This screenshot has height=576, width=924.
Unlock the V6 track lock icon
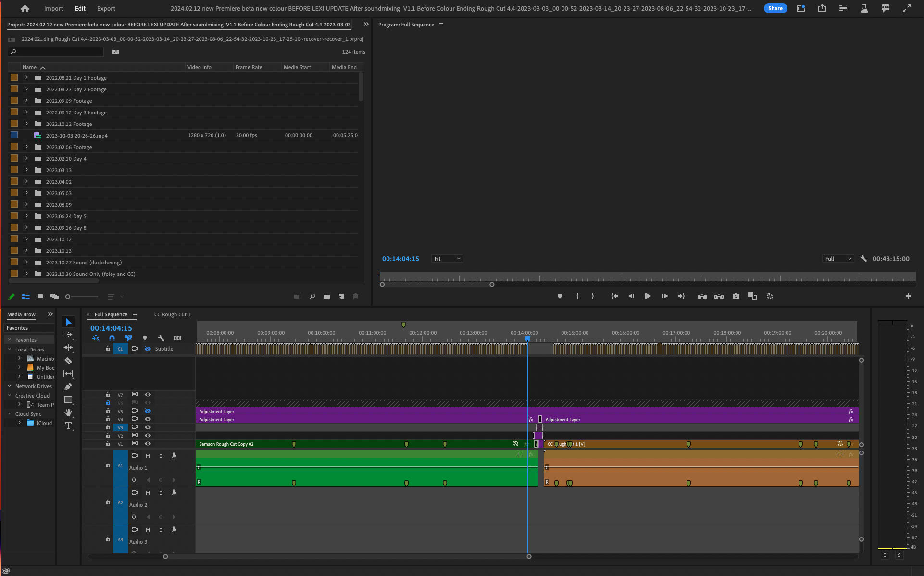coord(108,403)
